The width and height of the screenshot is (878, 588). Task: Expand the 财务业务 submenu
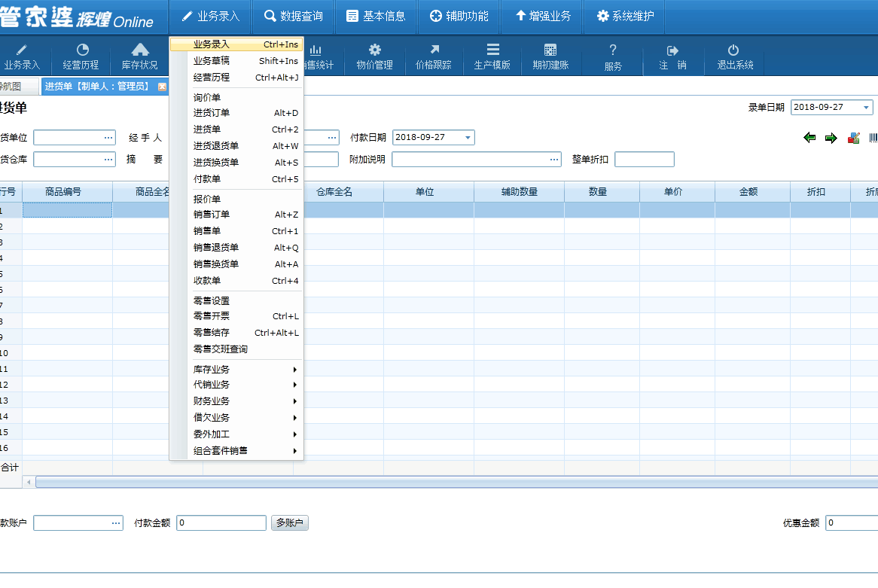(245, 401)
